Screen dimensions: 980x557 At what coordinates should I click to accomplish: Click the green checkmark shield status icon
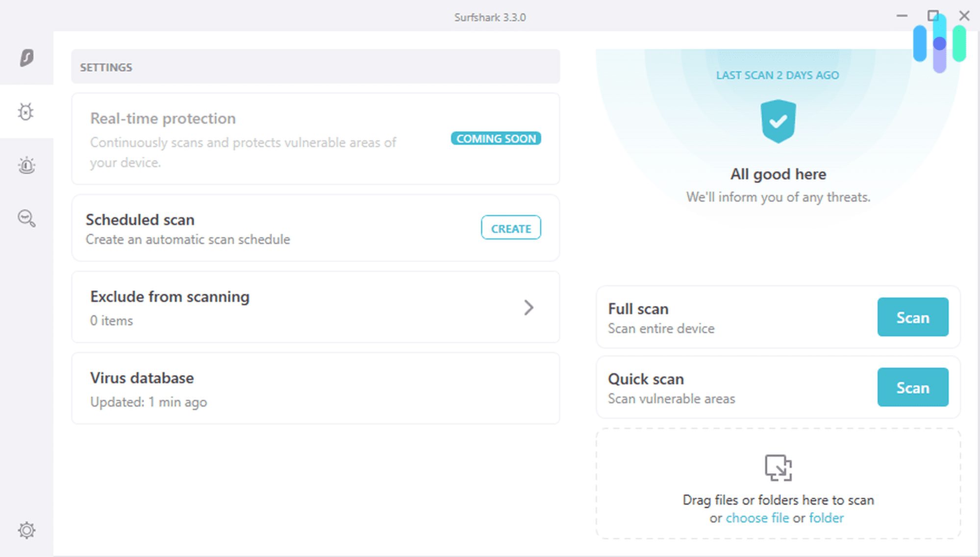778,121
